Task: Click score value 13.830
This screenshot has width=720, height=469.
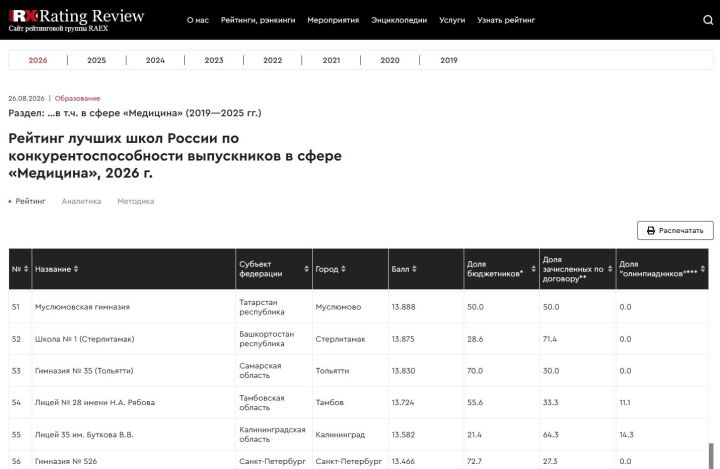Action: point(404,371)
